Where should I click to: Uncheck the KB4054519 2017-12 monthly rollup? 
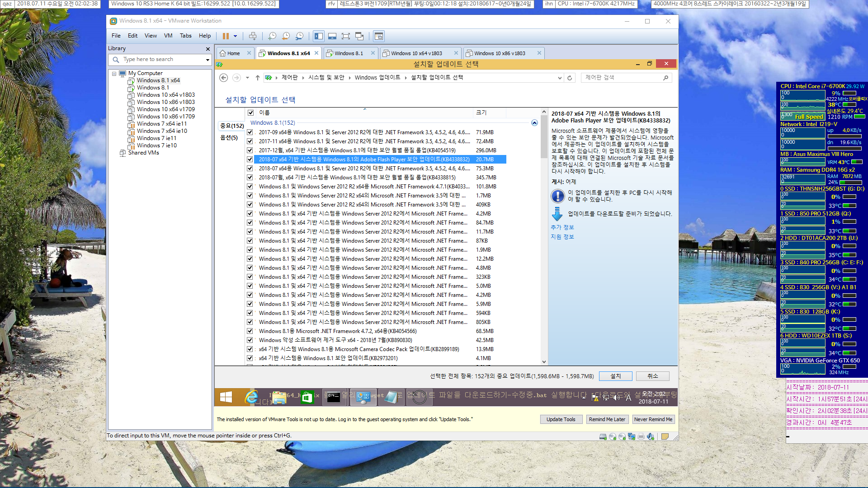pyautogui.click(x=250, y=150)
